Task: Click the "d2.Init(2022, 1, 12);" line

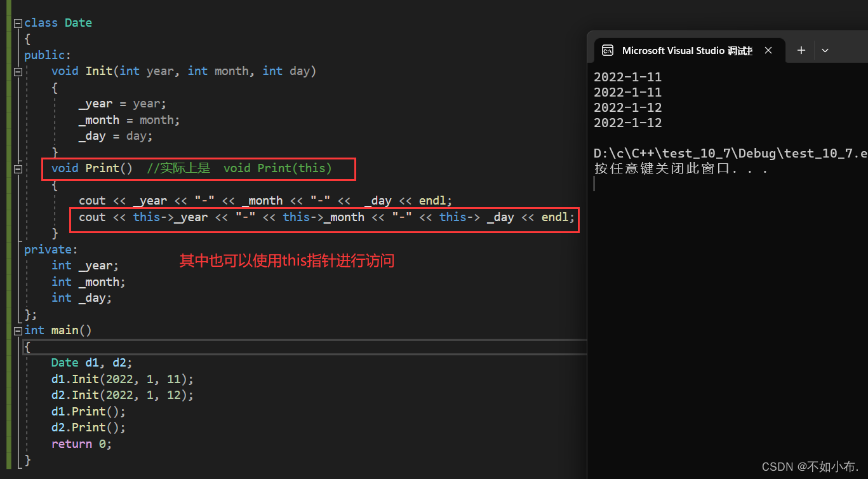Action: click(123, 395)
